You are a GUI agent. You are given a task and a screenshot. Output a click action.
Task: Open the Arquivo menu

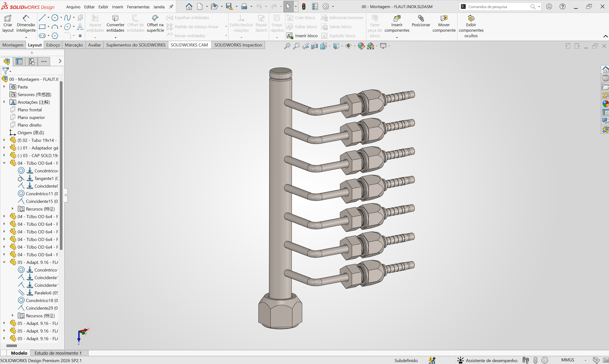pyautogui.click(x=73, y=7)
